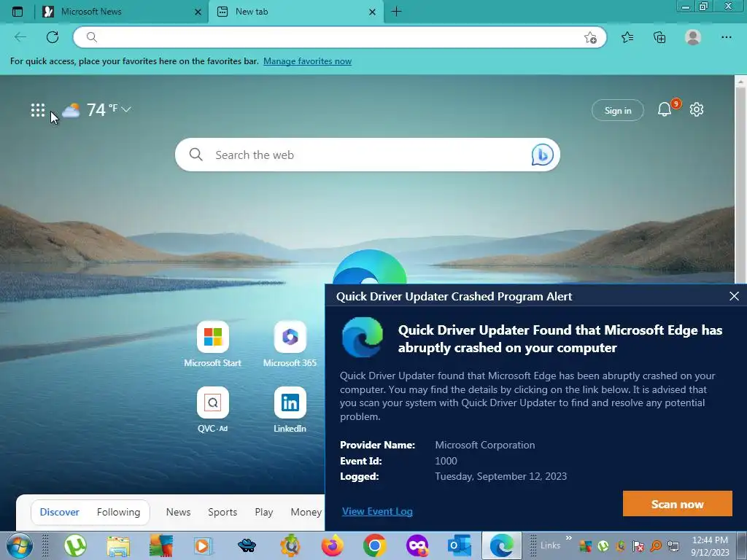This screenshot has height=560, width=747.
Task: Open the purple mask browser taskbar icon
Action: click(x=417, y=545)
